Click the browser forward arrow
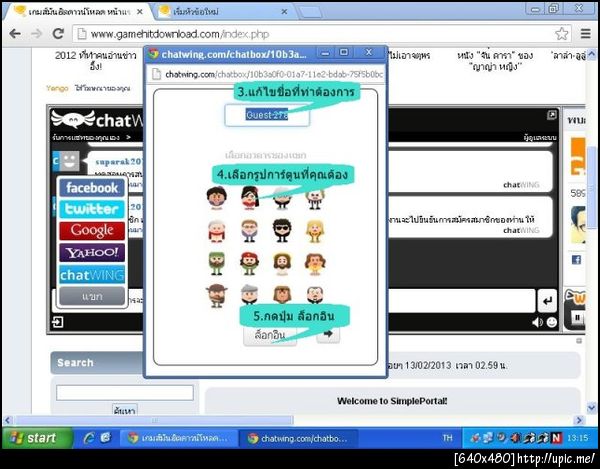 coord(36,34)
